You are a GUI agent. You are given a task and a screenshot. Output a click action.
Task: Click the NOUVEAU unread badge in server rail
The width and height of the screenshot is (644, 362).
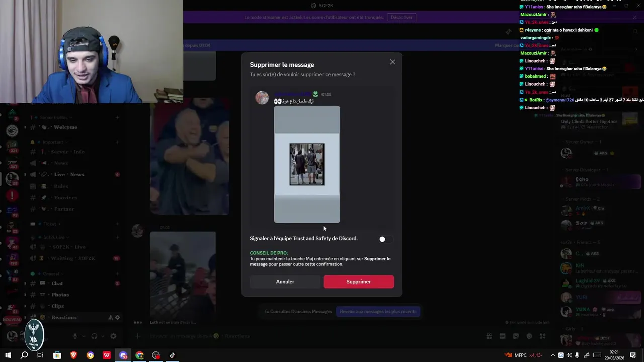[x=12, y=320]
